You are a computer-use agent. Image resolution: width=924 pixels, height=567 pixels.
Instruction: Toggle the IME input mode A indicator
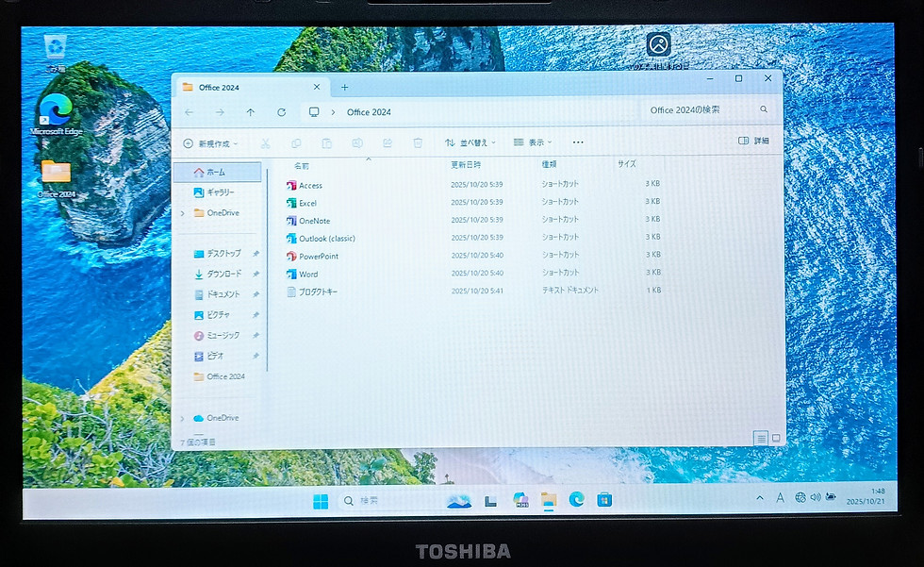pos(781,497)
